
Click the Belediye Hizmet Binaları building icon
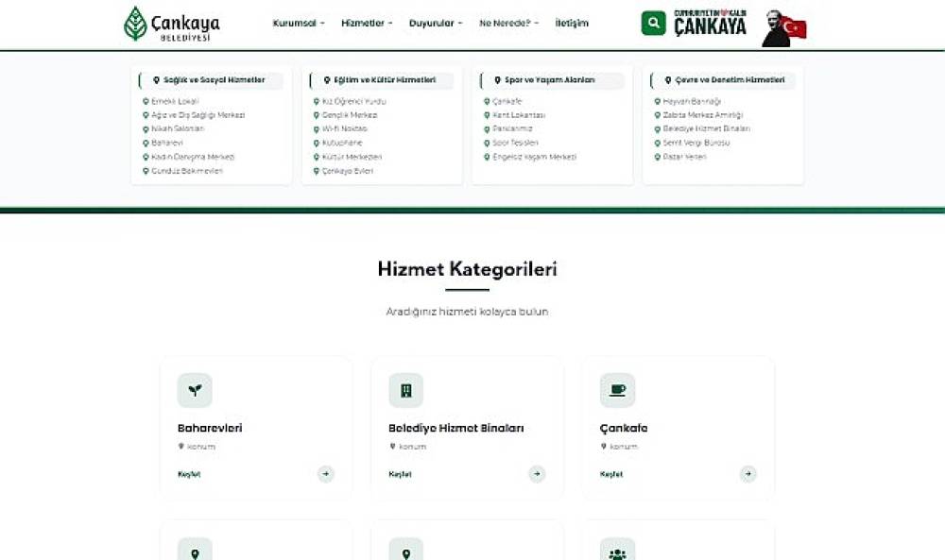(405, 390)
